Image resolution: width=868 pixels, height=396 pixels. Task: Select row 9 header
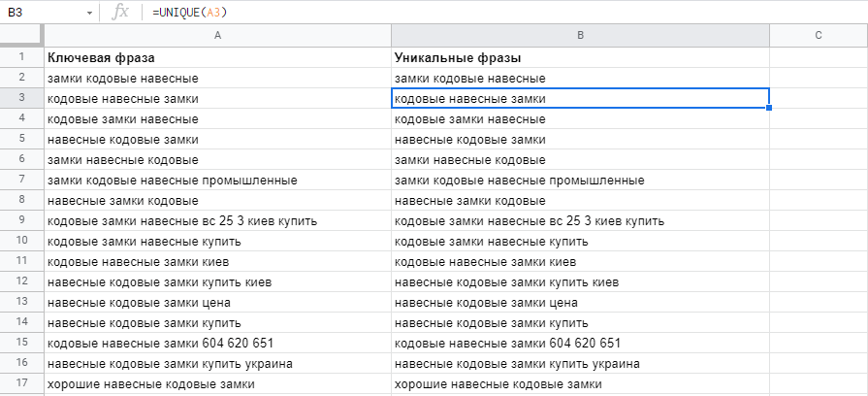pos(21,220)
